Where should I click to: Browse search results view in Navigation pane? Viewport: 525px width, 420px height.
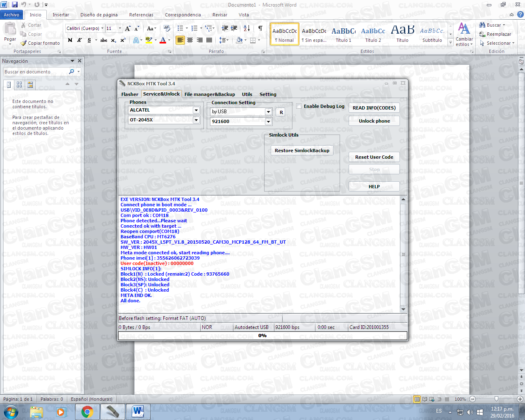(x=30, y=84)
